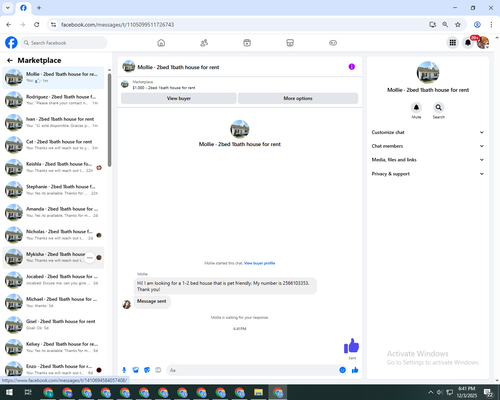
Task: Open the Kelsey conversation
Action: coord(53,347)
